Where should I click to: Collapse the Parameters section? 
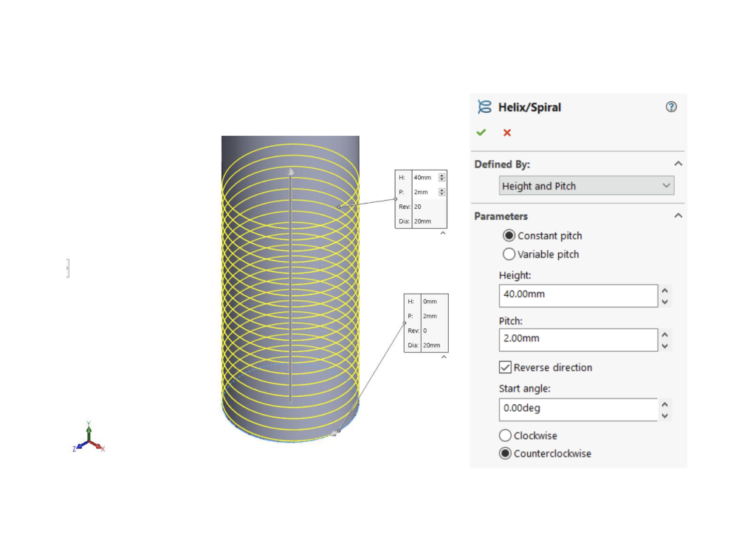point(678,215)
